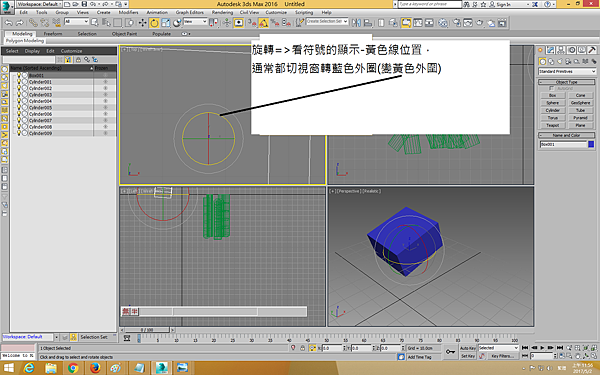Screen dimensions: 600x375
Task: Click the Set Keys large key icon
Action: tap(450, 351)
